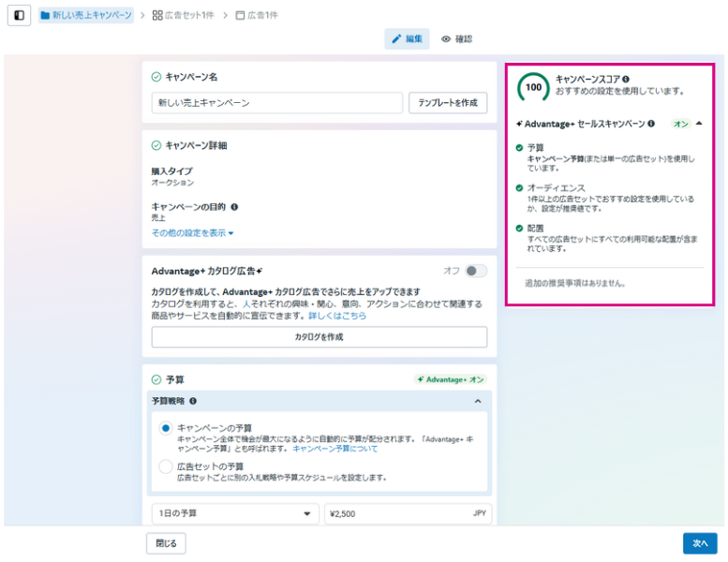Select the 広告セットの予算 radio option

pos(166,466)
